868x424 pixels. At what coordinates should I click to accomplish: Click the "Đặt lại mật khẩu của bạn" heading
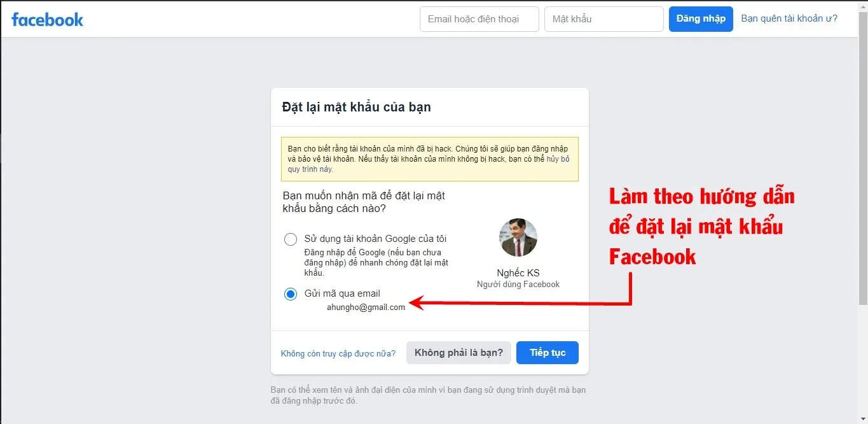[356, 107]
